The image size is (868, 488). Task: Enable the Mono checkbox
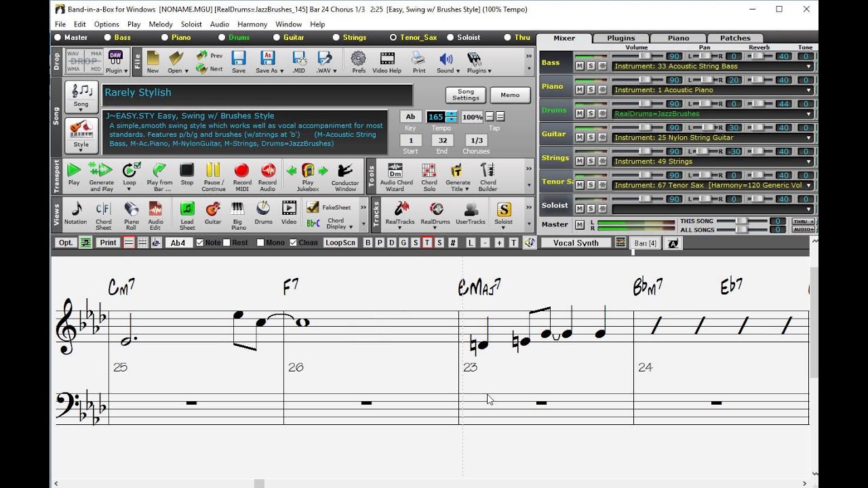pyautogui.click(x=260, y=243)
